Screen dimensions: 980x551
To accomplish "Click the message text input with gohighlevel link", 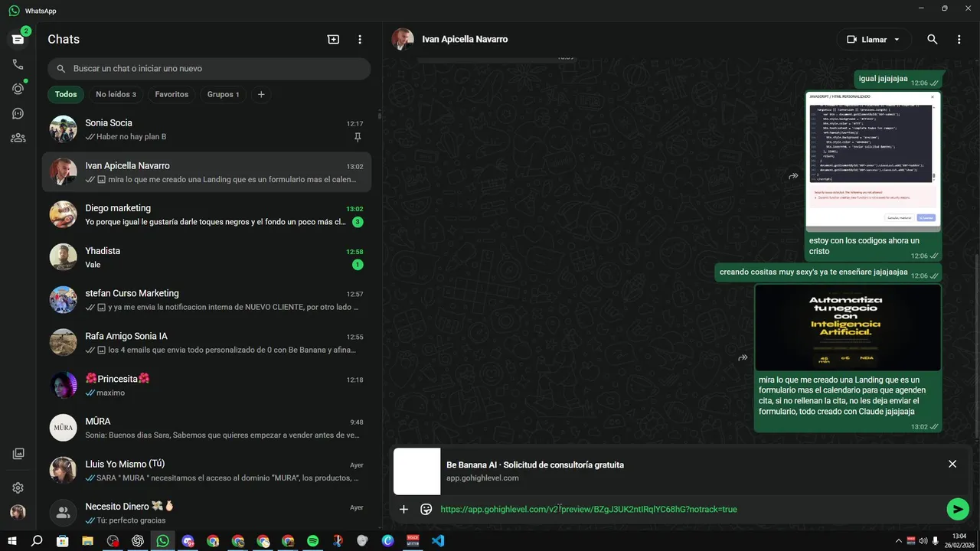I will pos(689,509).
